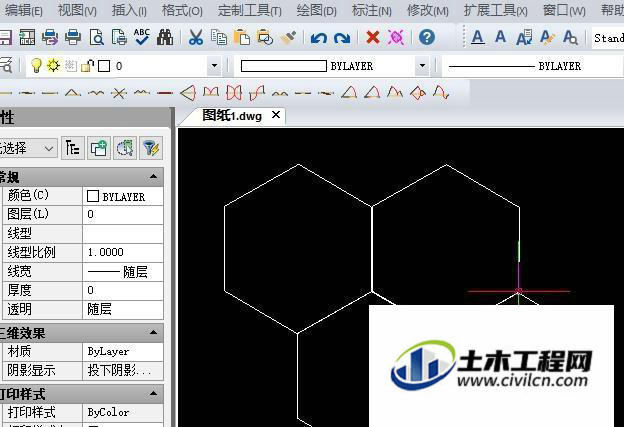Redo the last undone action
This screenshot has width=624, height=427.
[x=342, y=38]
